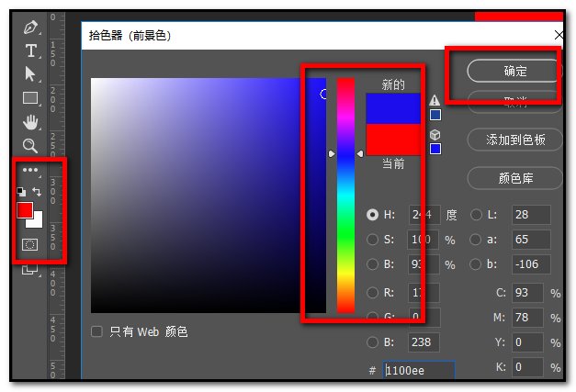Select the B brightness radio button

[372, 264]
